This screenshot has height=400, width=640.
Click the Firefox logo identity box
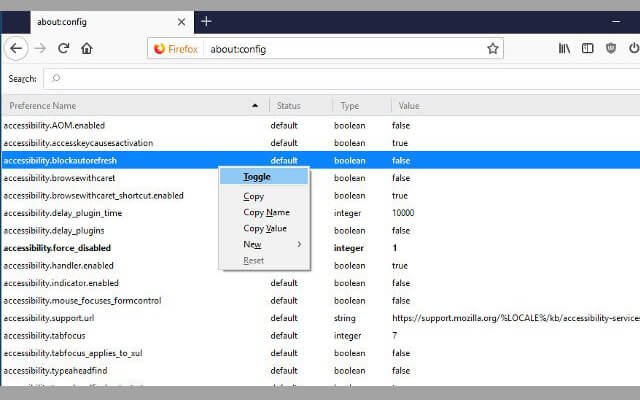[x=176, y=49]
